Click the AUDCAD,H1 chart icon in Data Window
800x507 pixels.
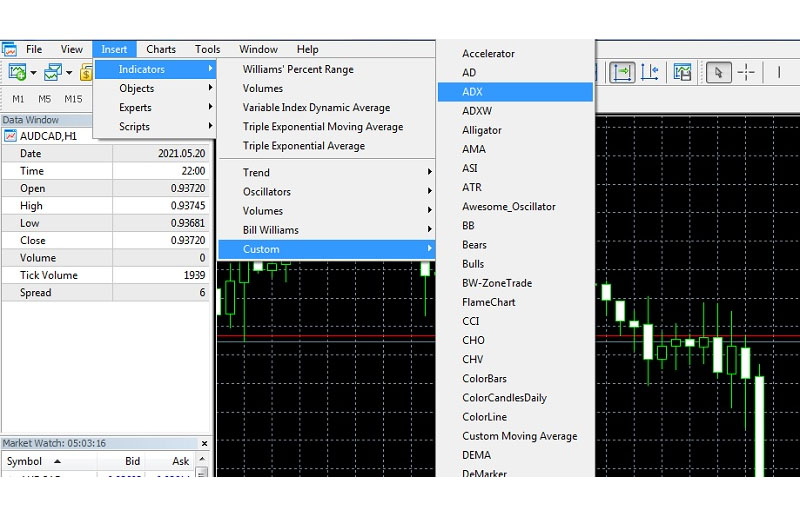pos(10,136)
